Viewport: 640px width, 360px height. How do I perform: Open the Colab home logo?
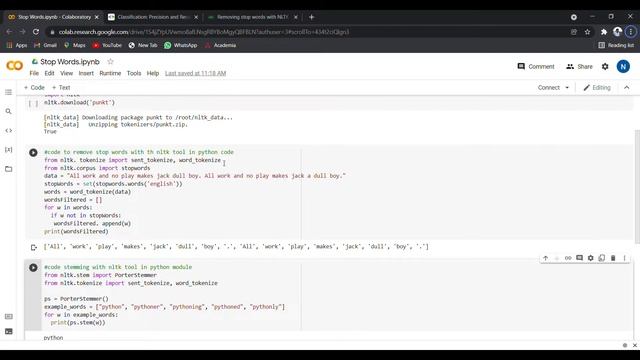(15, 66)
